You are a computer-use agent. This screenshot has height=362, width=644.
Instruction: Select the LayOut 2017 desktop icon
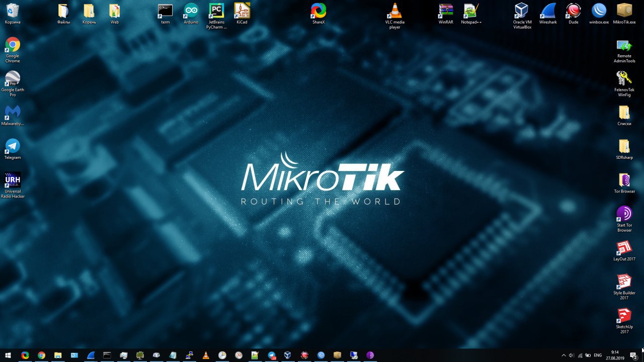624,251
